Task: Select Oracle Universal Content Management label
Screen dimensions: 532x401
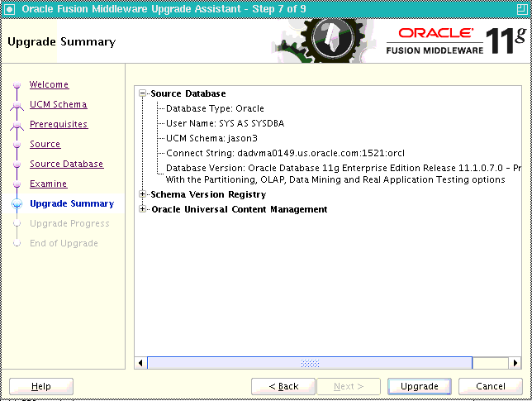Action: click(x=240, y=209)
